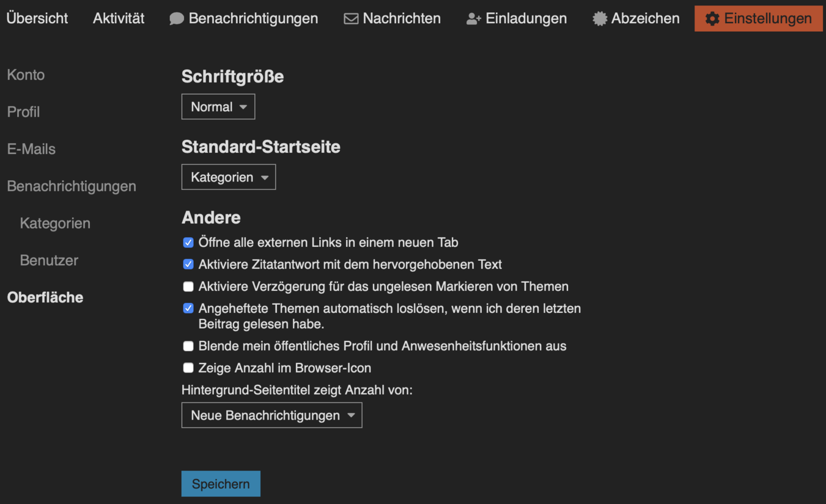Expand the Standard-Startseite Kategorien dropdown
This screenshot has width=826, height=504.
(x=229, y=177)
